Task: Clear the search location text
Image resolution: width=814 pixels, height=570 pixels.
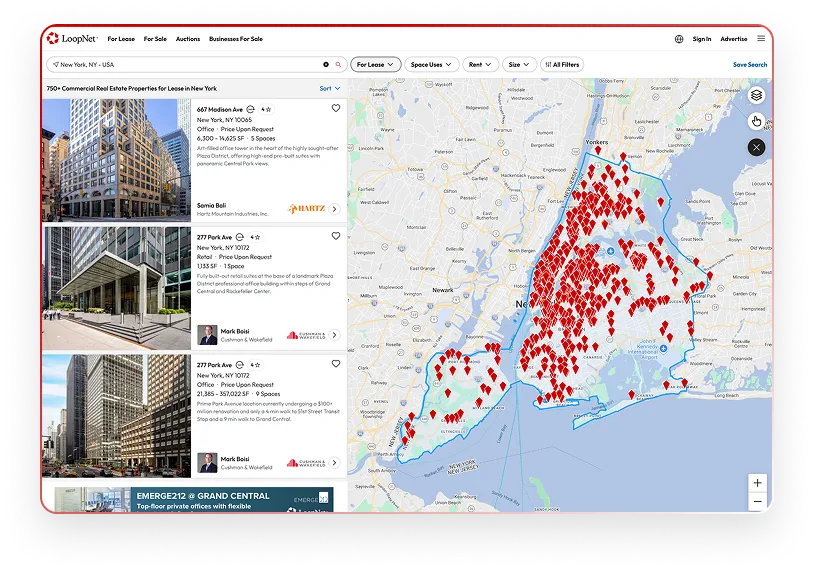Action: click(326, 64)
